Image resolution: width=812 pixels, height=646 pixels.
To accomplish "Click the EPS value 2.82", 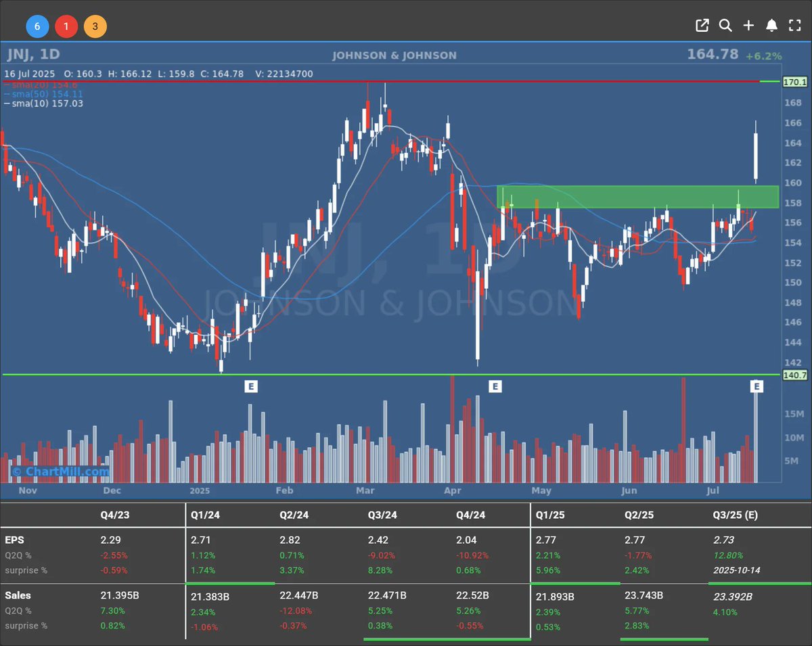I will tap(290, 540).
